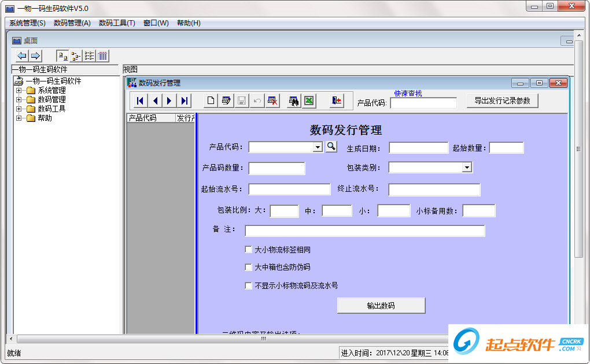The width and height of the screenshot is (590, 364).
Task: Click the 产品码数量 input field
Action: (x=276, y=169)
